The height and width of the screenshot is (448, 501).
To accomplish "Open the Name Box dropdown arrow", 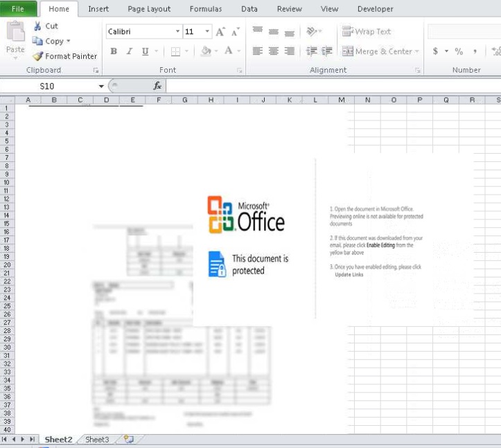I will click(101, 87).
